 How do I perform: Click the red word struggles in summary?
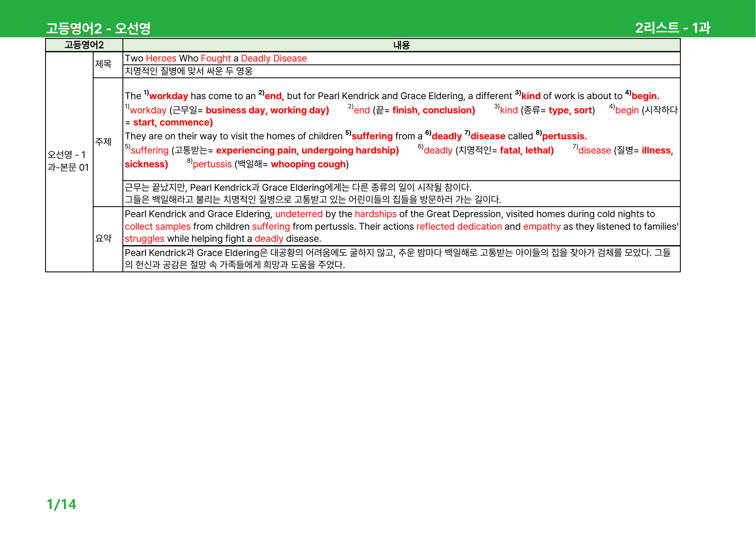point(145,239)
